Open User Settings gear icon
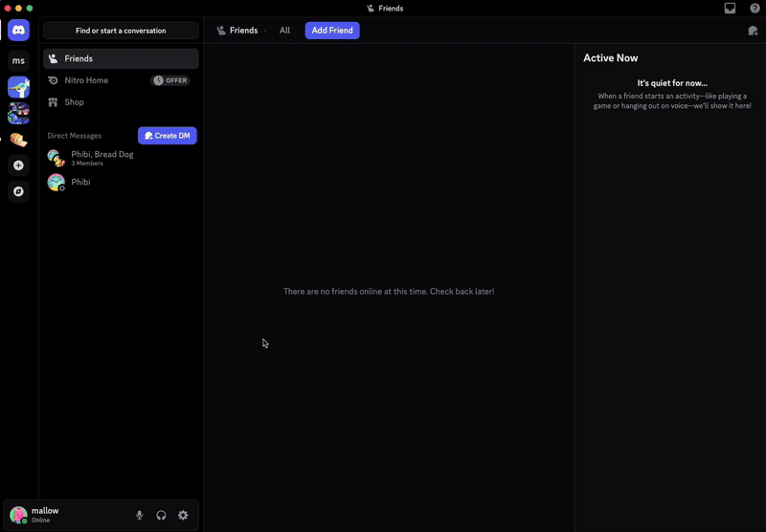766x532 pixels. (183, 516)
